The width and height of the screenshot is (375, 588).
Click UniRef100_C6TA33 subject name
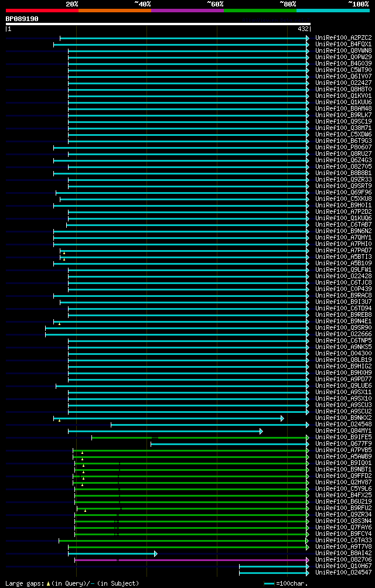tap(343, 541)
